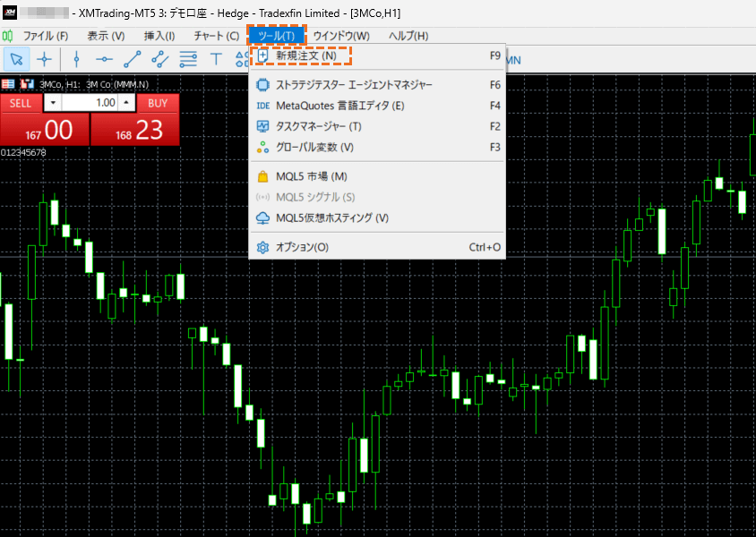Pick the horizontal line drawing tool
756x537 pixels.
tap(104, 59)
